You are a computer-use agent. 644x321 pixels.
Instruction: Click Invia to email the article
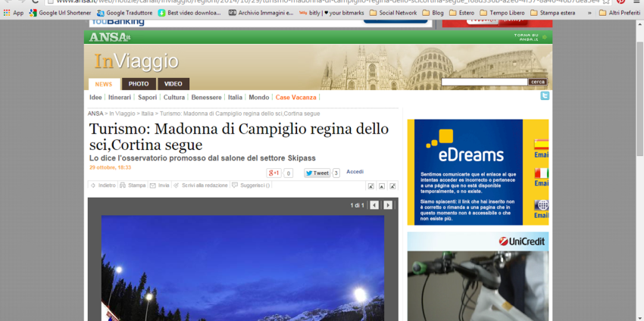[160, 185]
